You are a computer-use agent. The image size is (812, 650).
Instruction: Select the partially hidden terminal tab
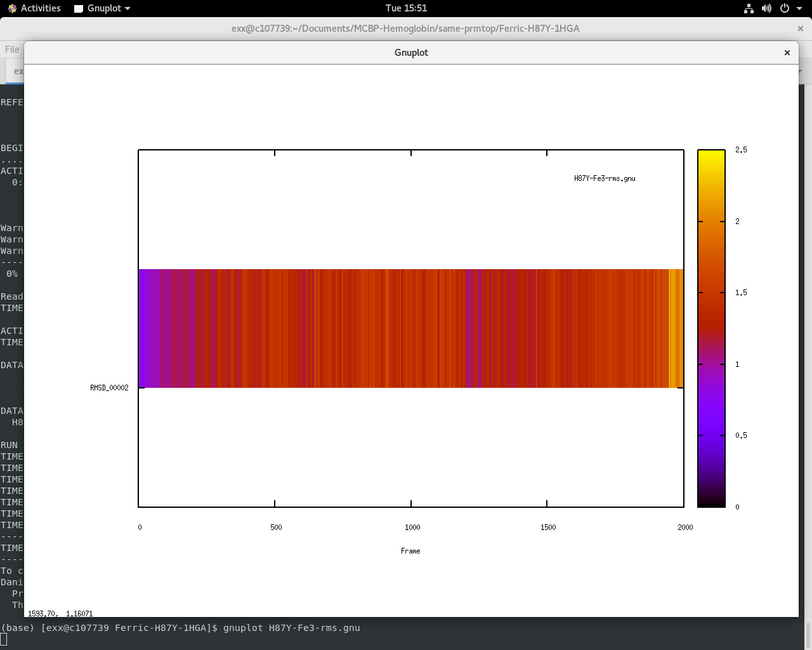pos(15,71)
